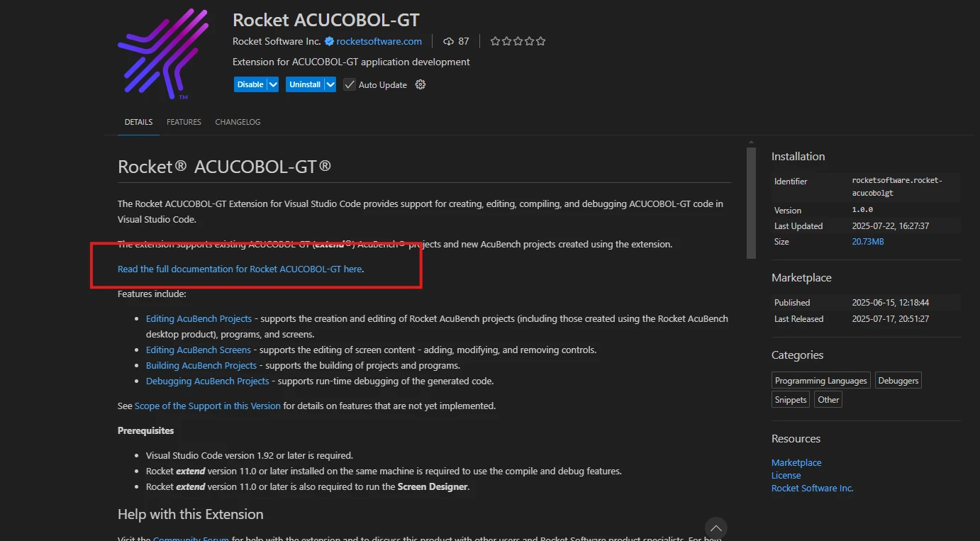This screenshot has width=980, height=541.
Task: Open the License resource link
Action: [786, 475]
